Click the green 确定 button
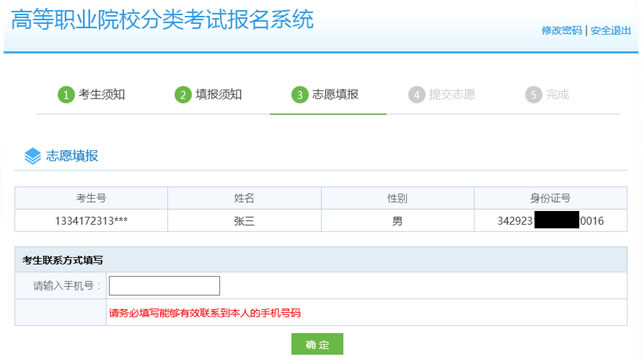This screenshot has width=643, height=363. click(x=317, y=344)
